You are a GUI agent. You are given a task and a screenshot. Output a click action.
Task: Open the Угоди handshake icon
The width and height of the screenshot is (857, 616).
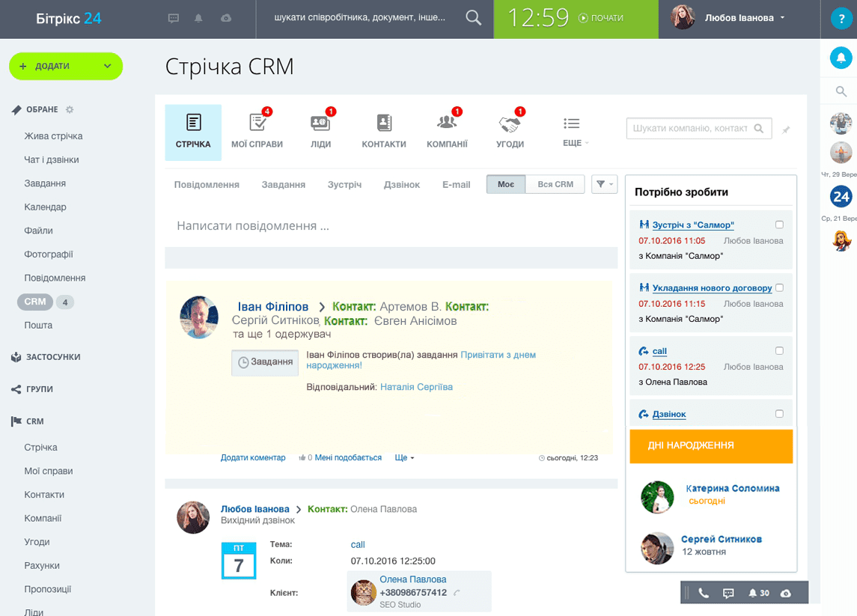pos(510,123)
